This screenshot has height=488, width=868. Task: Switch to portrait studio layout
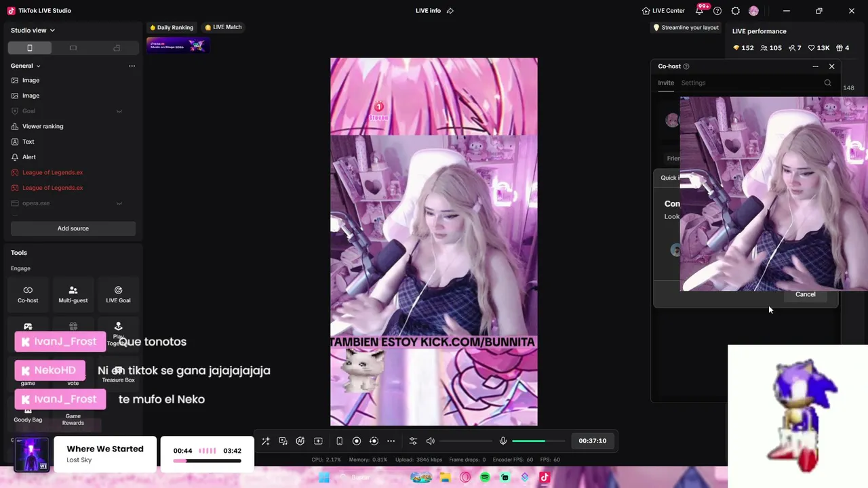[x=29, y=48]
